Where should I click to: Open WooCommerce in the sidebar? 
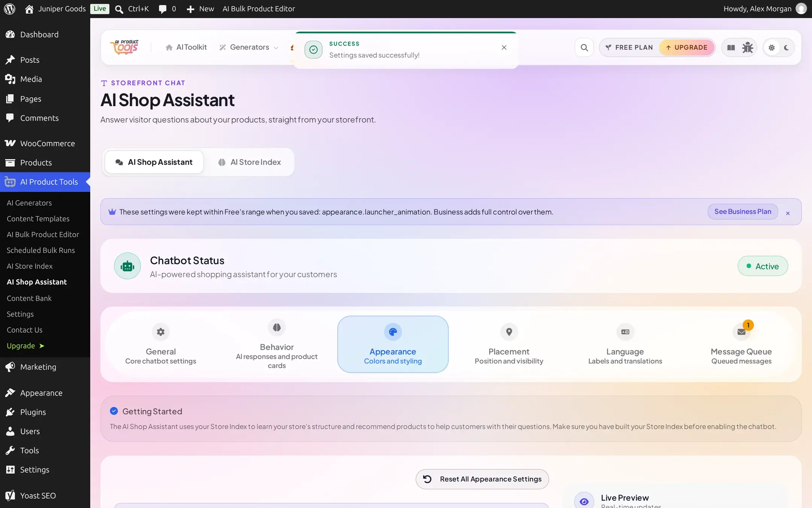point(45,143)
